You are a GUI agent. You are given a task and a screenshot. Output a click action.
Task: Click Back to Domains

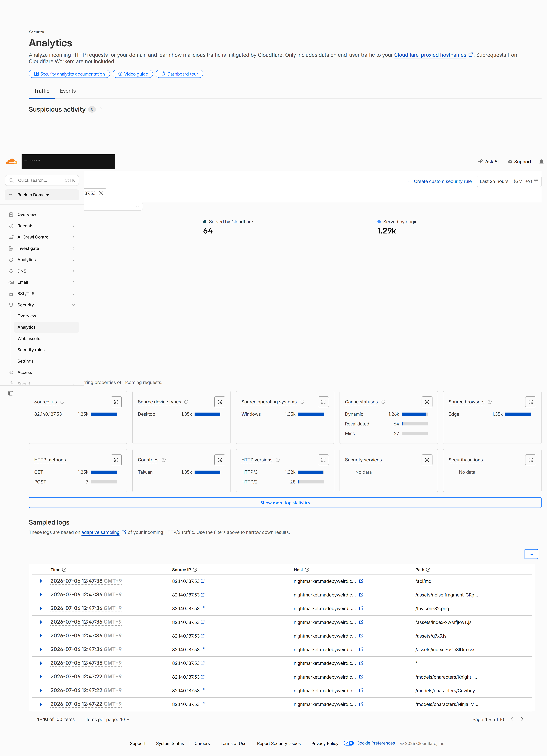coord(42,195)
